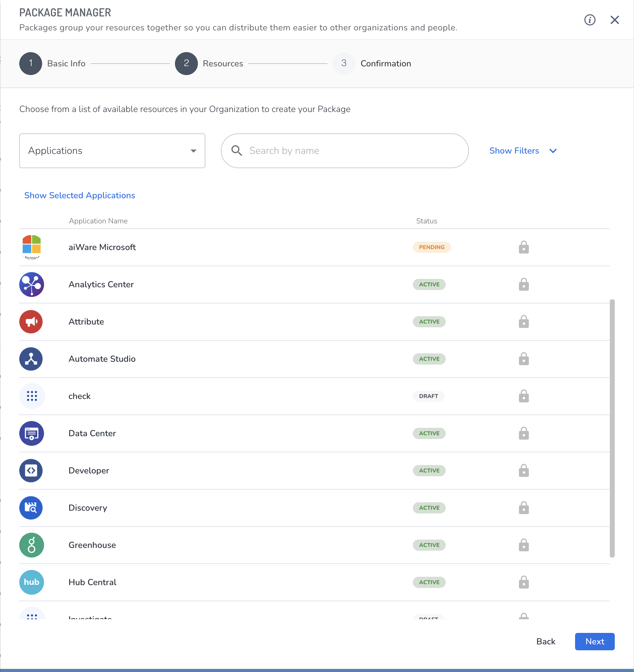The image size is (634, 672).
Task: Toggle the lock for aiWare Microsoft
Action: tap(524, 247)
